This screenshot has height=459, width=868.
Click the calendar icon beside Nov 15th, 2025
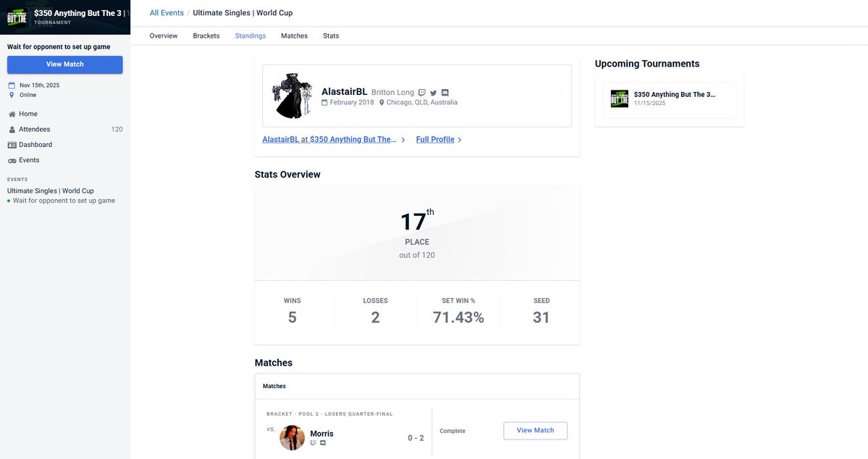tap(12, 85)
